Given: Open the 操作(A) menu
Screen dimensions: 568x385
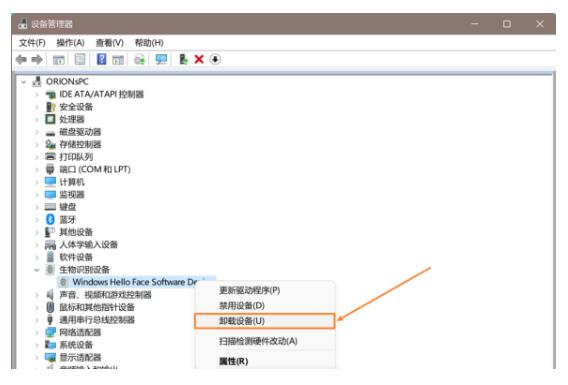Looking at the screenshot, I should pyautogui.click(x=70, y=43).
